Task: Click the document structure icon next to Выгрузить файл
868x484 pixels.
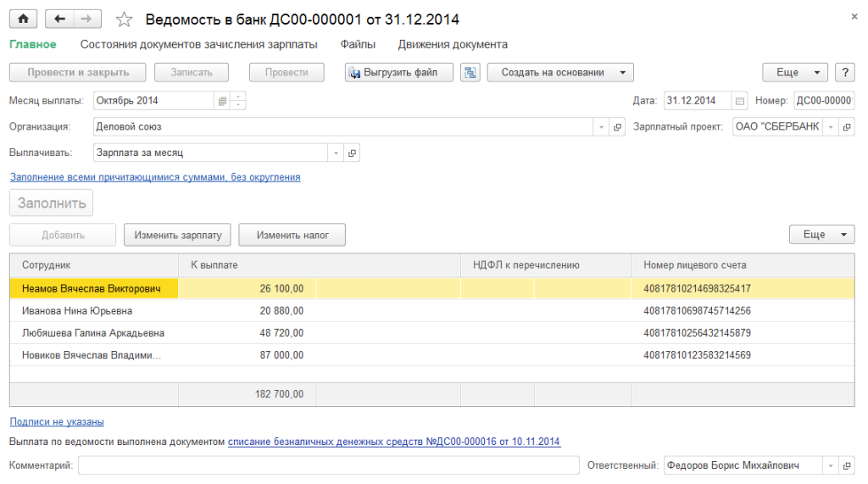Action: pyautogui.click(x=470, y=73)
